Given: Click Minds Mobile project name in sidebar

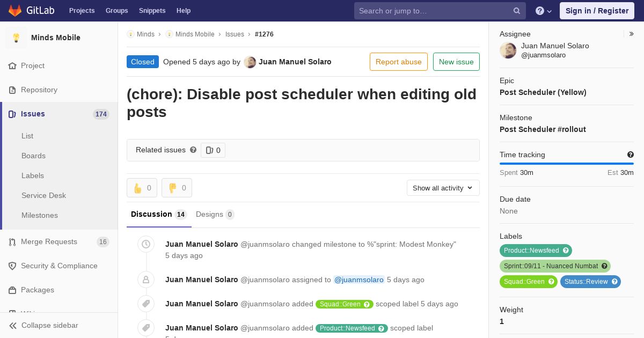Looking at the screenshot, I should pyautogui.click(x=56, y=38).
